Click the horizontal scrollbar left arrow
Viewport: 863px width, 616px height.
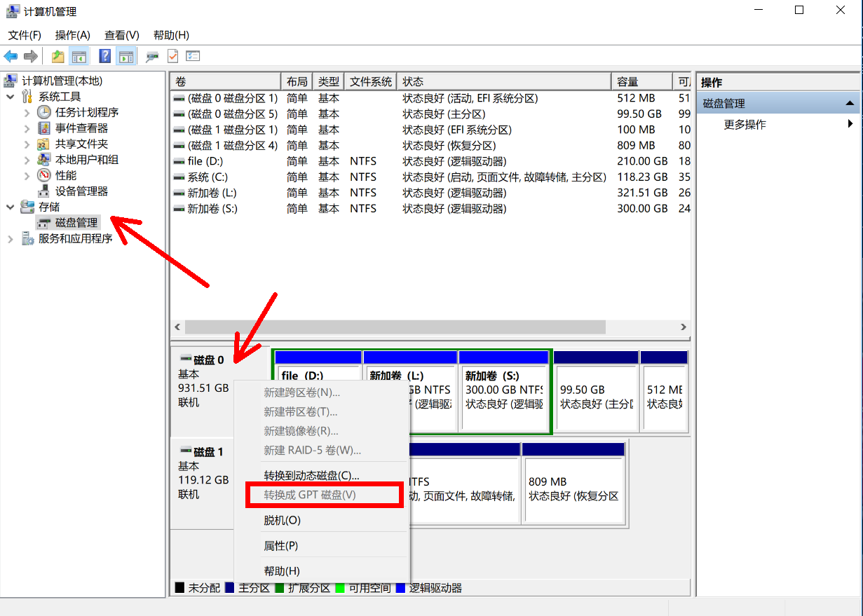177,327
